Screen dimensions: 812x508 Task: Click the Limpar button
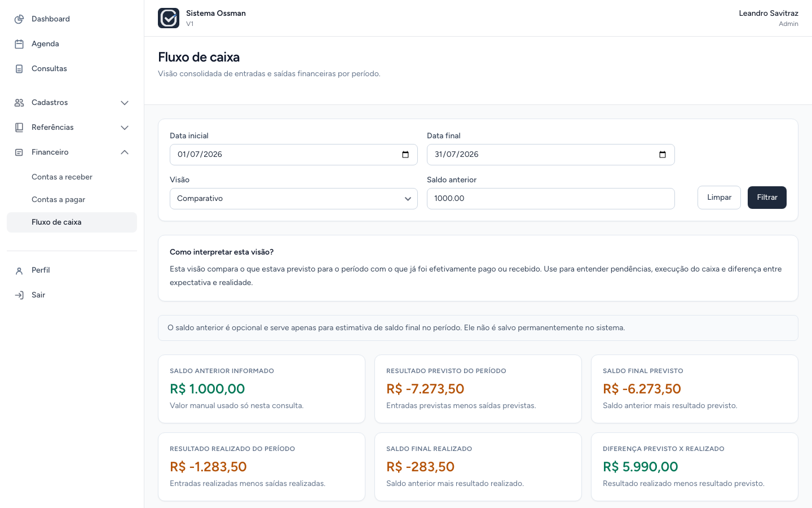coord(719,198)
